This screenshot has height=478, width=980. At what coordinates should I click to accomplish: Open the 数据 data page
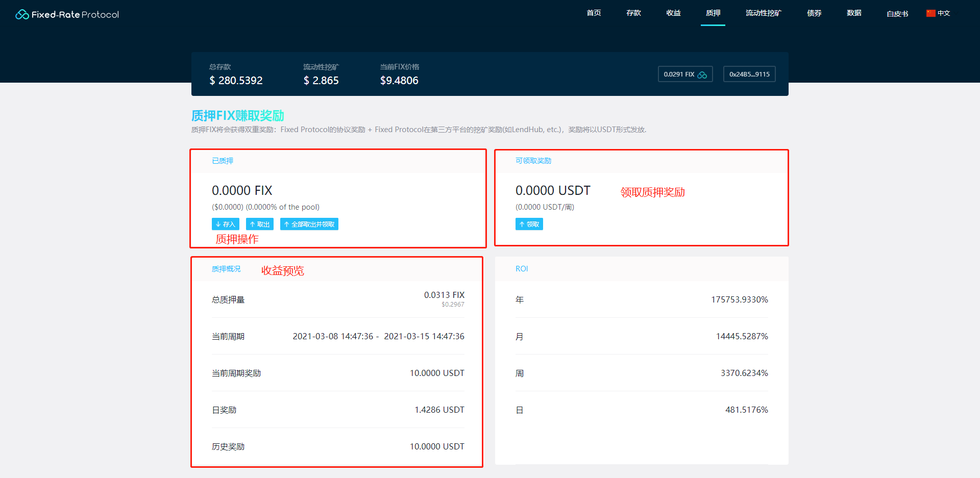[854, 13]
